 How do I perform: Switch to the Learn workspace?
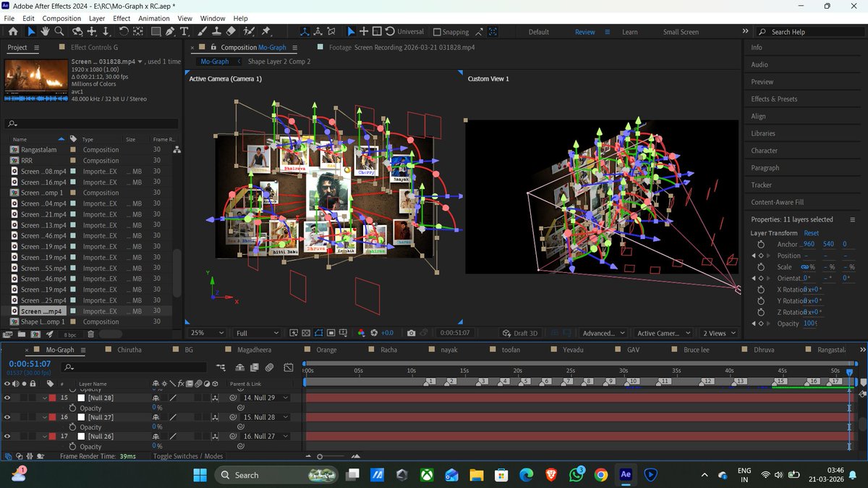630,32
